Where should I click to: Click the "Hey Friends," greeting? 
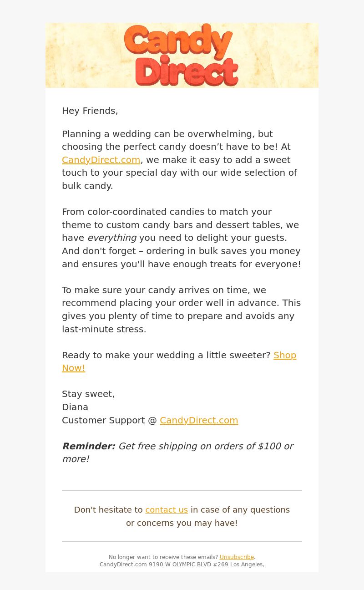[x=90, y=111]
